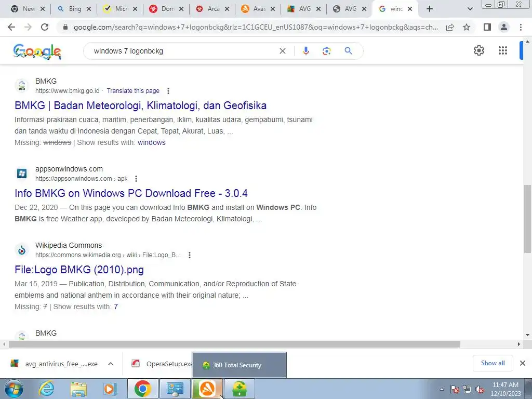Screen dimensions: 532x399
Task: Open Windows Start menu orb
Action: 14,389
